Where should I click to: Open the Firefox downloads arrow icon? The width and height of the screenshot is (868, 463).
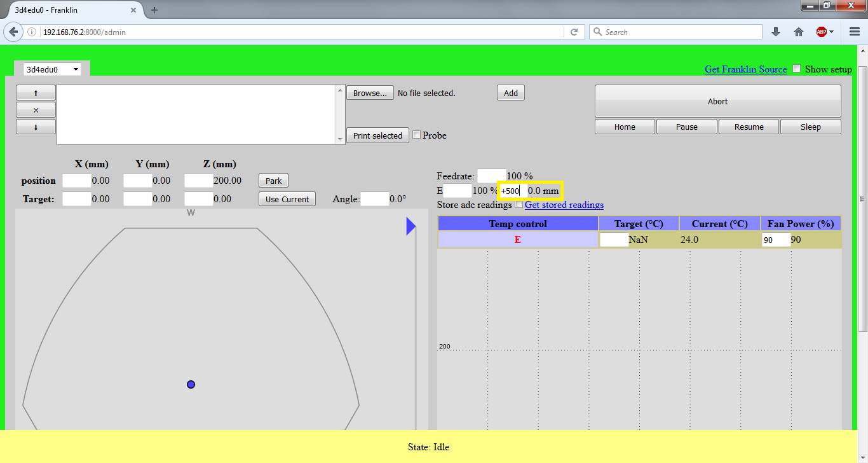point(776,32)
